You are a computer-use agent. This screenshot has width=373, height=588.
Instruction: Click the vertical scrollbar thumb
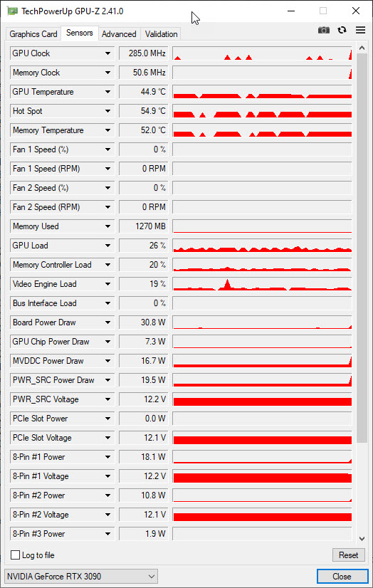point(362,248)
